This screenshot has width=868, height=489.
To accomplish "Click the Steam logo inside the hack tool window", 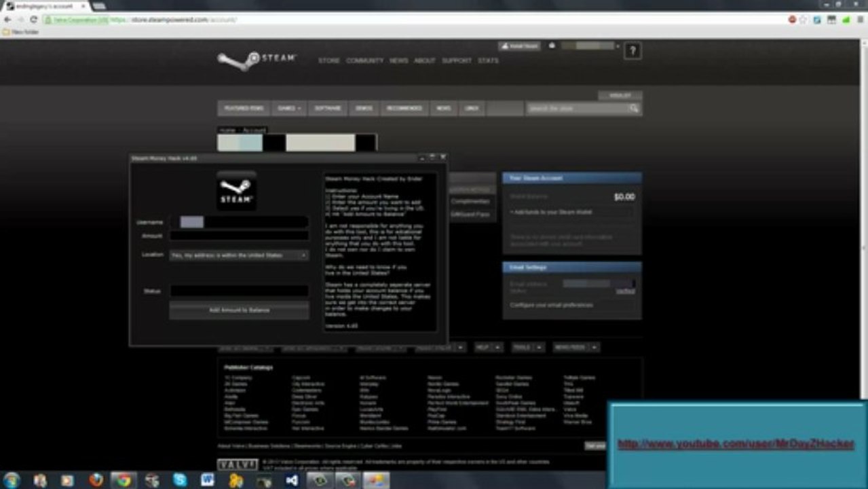I will coord(236,191).
